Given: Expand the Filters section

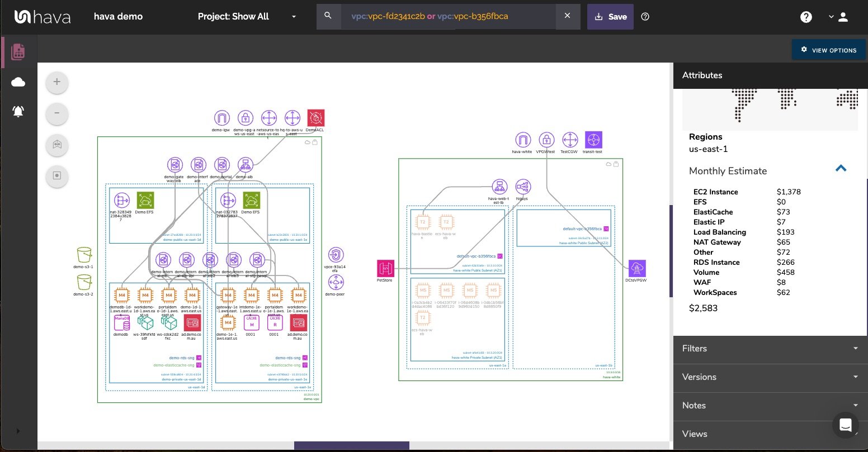Looking at the screenshot, I should click(x=770, y=349).
